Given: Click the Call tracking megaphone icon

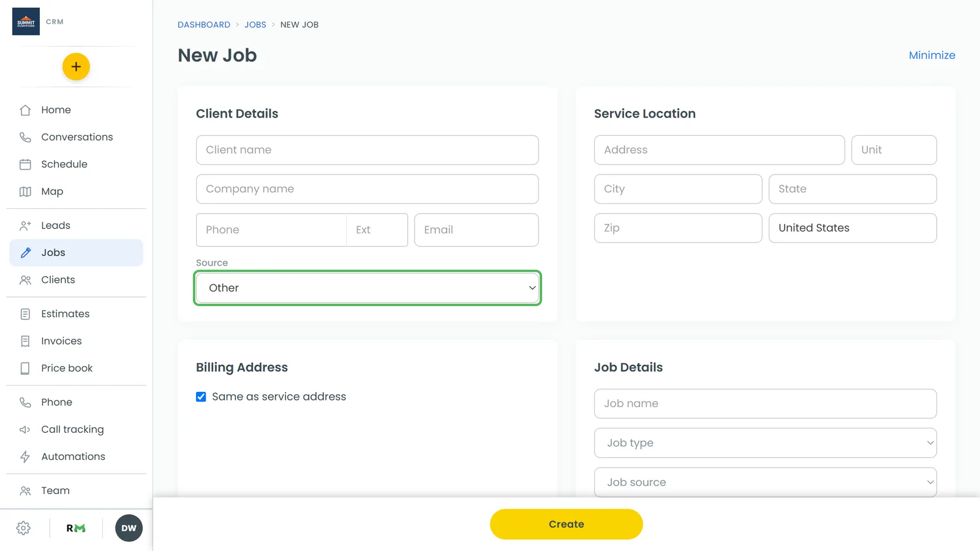Looking at the screenshot, I should pyautogui.click(x=25, y=430).
